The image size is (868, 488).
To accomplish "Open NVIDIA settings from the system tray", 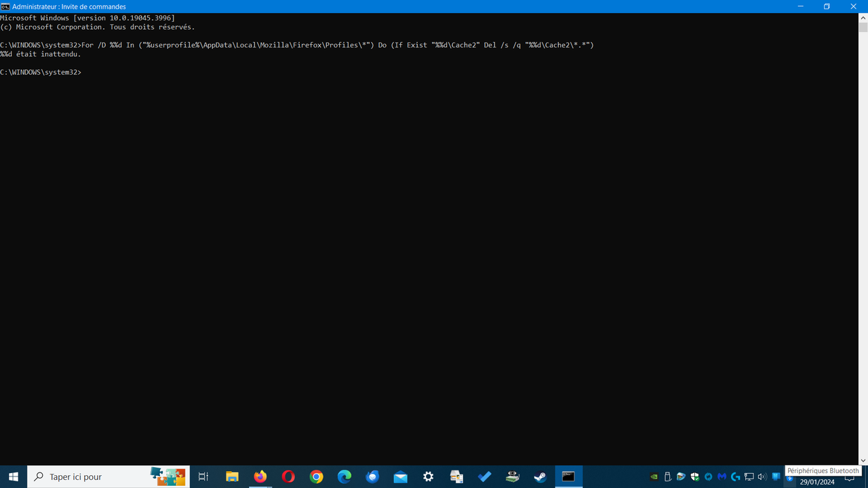I will click(654, 476).
